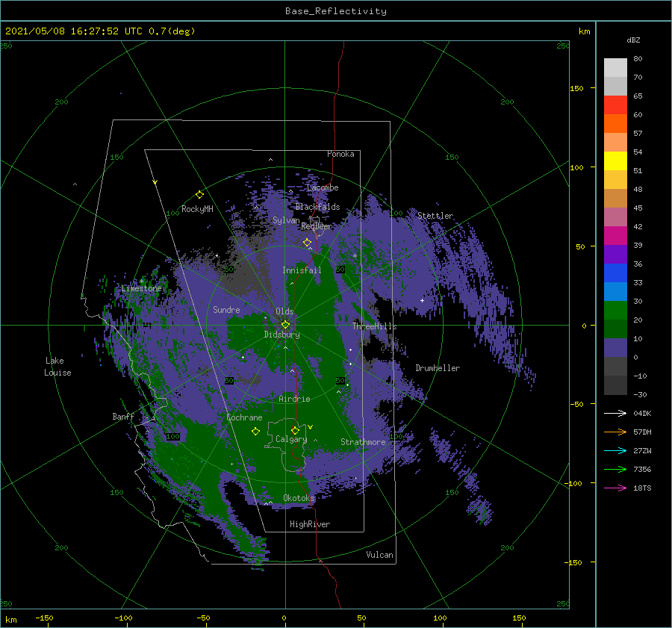Select the bright green 30 dBZ swatch
Viewport: 672px width, 628px height.
615,310
